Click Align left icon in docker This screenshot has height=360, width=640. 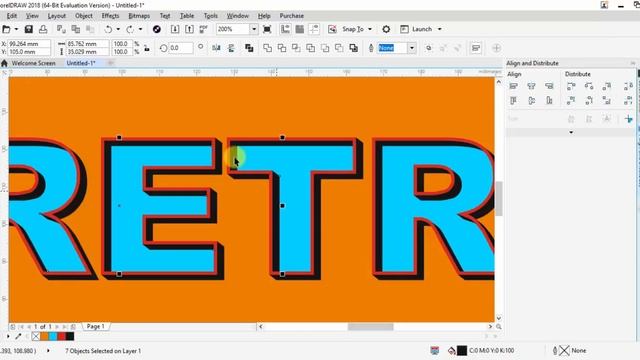click(513, 86)
